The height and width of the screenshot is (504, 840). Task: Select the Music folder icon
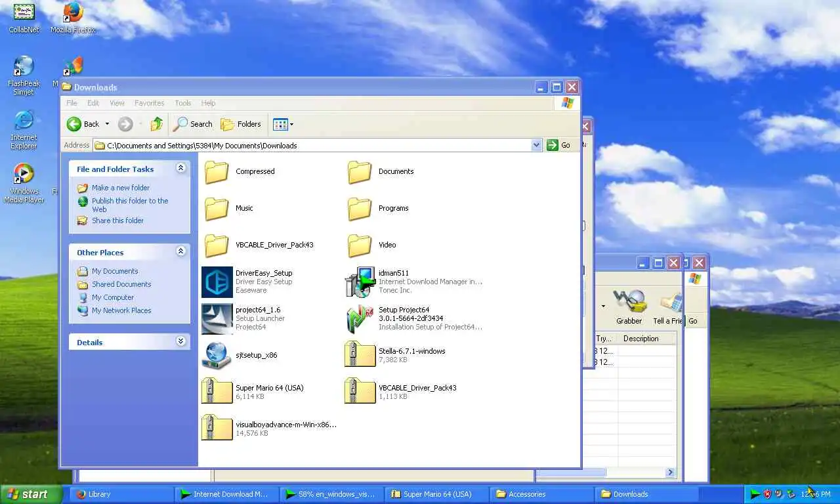[217, 208]
